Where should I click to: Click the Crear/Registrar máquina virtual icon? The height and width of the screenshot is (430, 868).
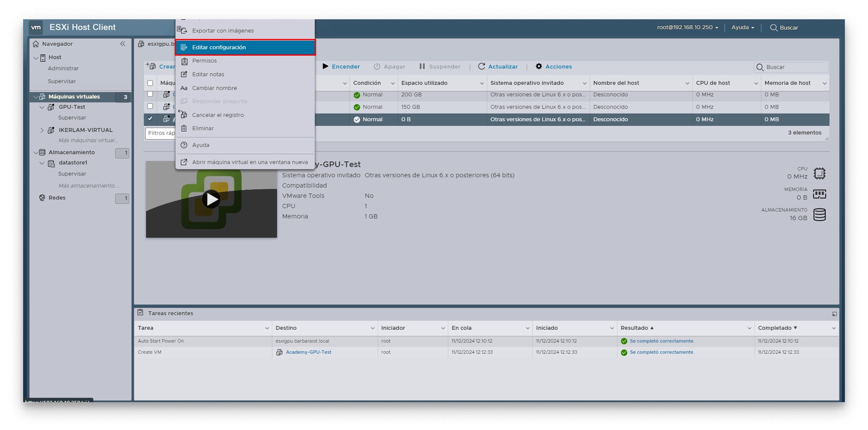click(151, 66)
